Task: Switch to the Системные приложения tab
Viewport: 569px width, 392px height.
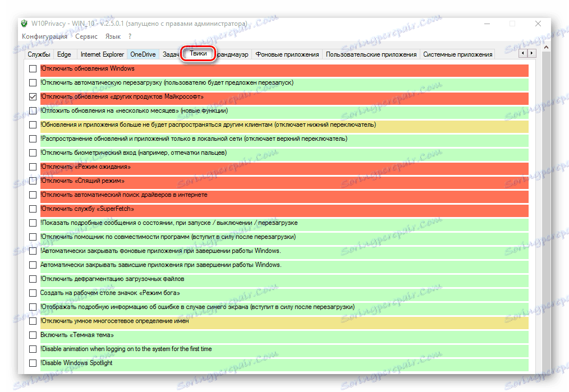Action: click(x=457, y=54)
